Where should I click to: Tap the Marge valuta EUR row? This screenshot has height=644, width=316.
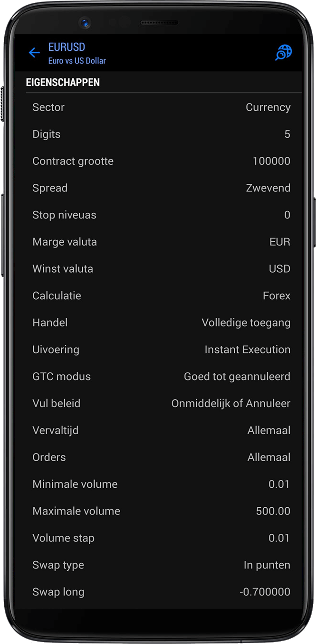[x=158, y=242]
